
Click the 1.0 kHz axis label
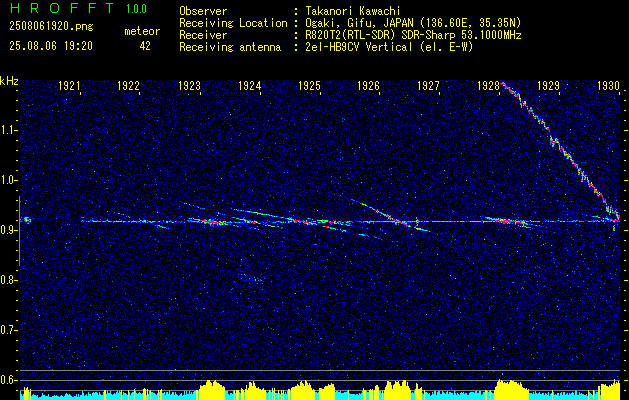7,180
